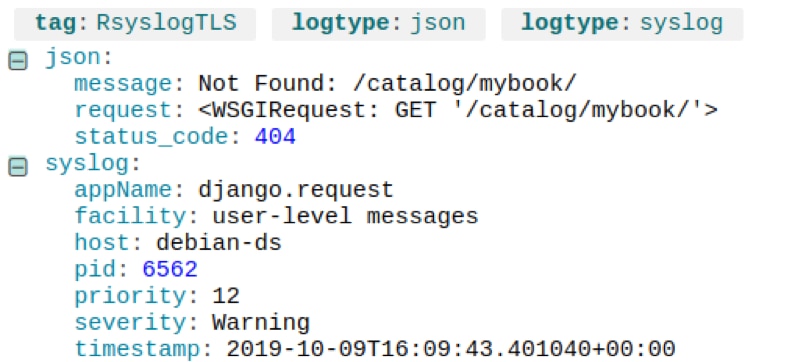Collapse the json section
Viewport: 793px width, 362px height.
tap(18, 61)
